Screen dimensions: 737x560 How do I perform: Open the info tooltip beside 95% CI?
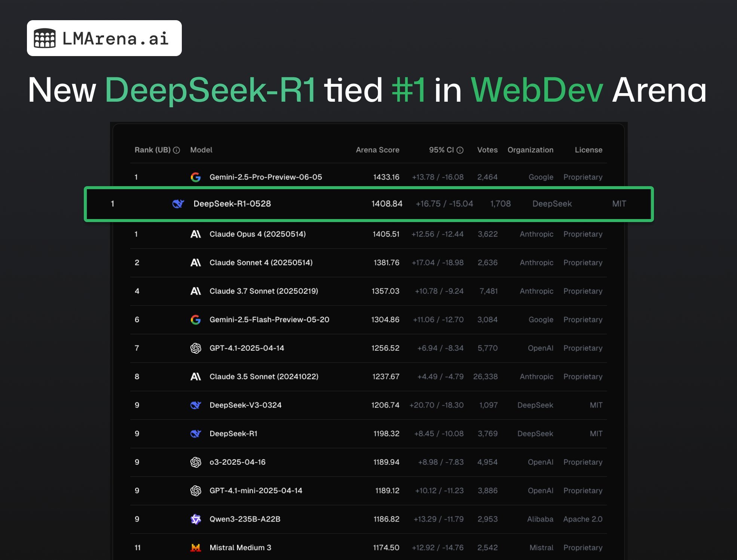click(460, 150)
